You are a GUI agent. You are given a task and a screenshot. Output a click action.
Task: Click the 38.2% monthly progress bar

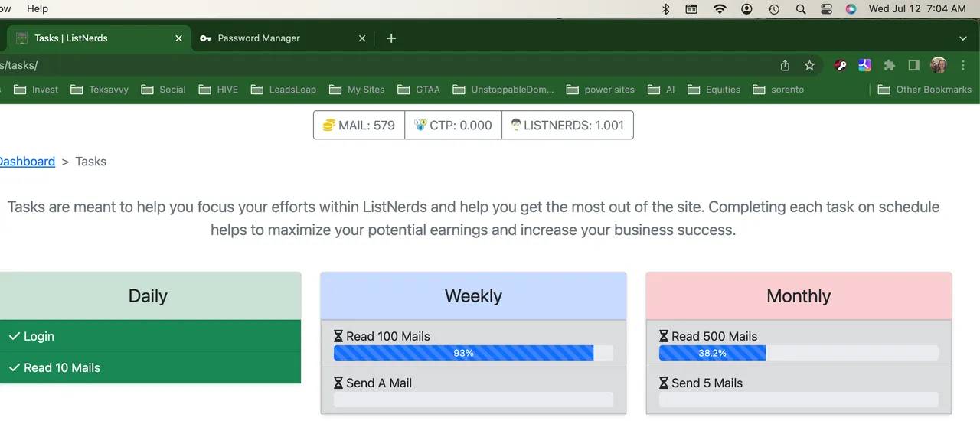coord(799,353)
